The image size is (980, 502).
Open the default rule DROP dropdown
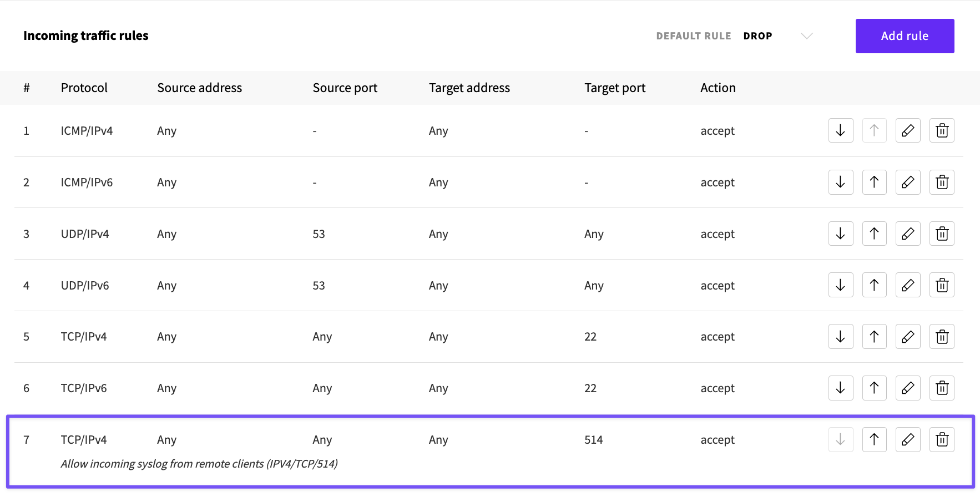pyautogui.click(x=779, y=36)
